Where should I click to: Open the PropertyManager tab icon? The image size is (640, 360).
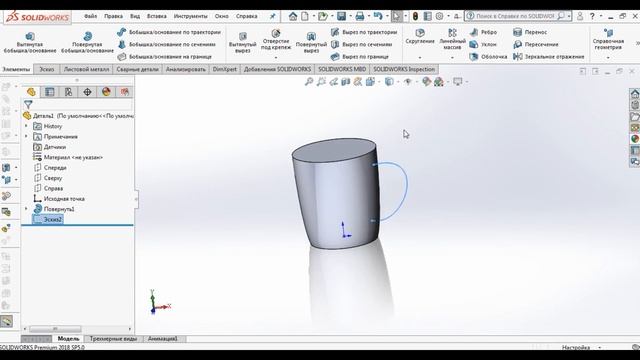point(49,92)
